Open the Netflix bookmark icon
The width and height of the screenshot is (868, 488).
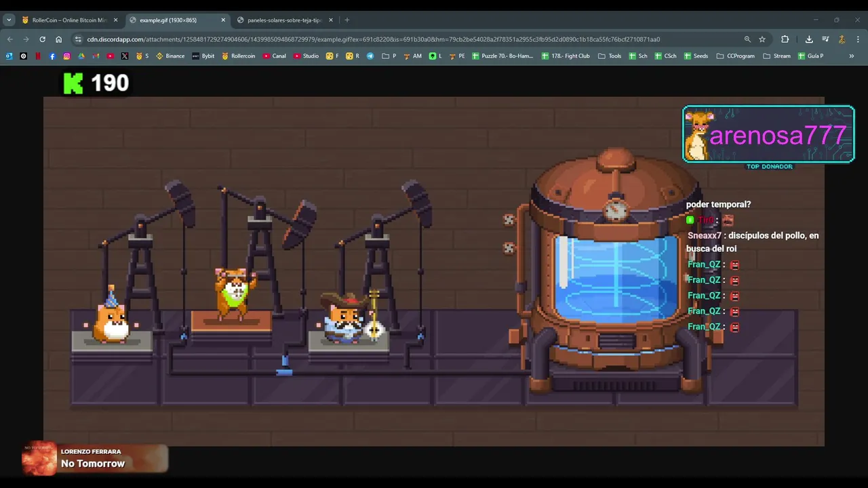tap(38, 56)
